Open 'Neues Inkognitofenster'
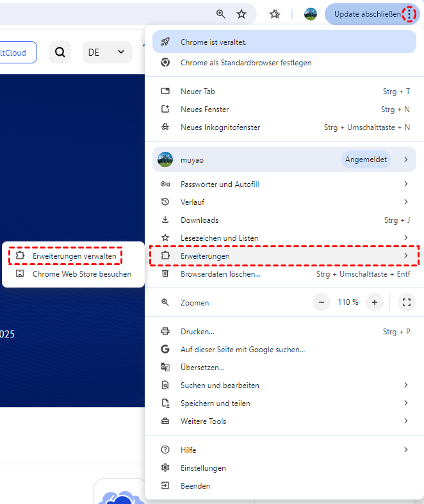This screenshot has width=424, height=504. [284, 127]
